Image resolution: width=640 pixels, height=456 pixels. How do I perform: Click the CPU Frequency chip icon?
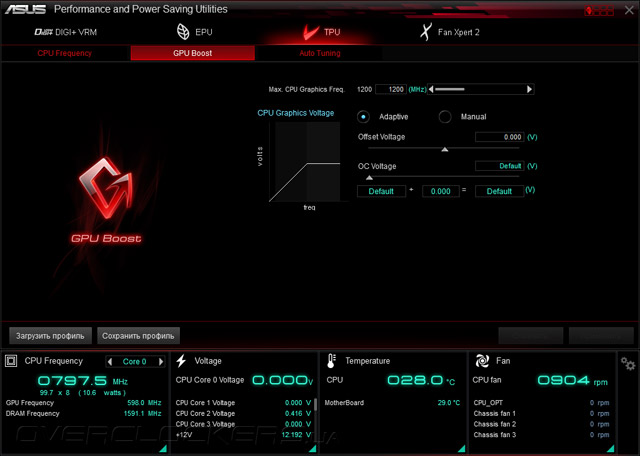[11, 361]
